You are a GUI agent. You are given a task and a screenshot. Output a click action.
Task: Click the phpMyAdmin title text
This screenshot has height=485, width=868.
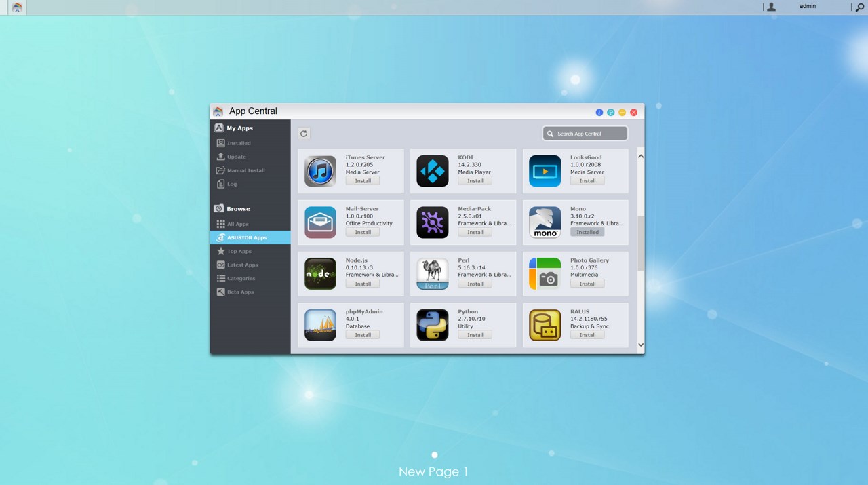pos(364,312)
